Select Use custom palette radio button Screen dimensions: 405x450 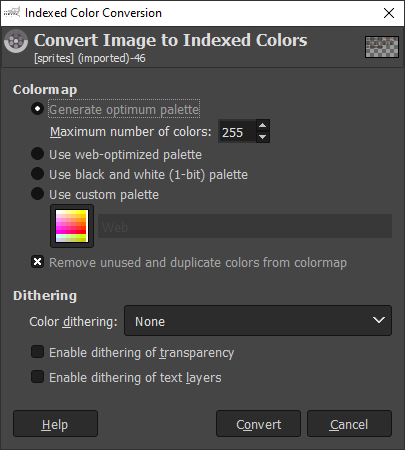click(37, 194)
